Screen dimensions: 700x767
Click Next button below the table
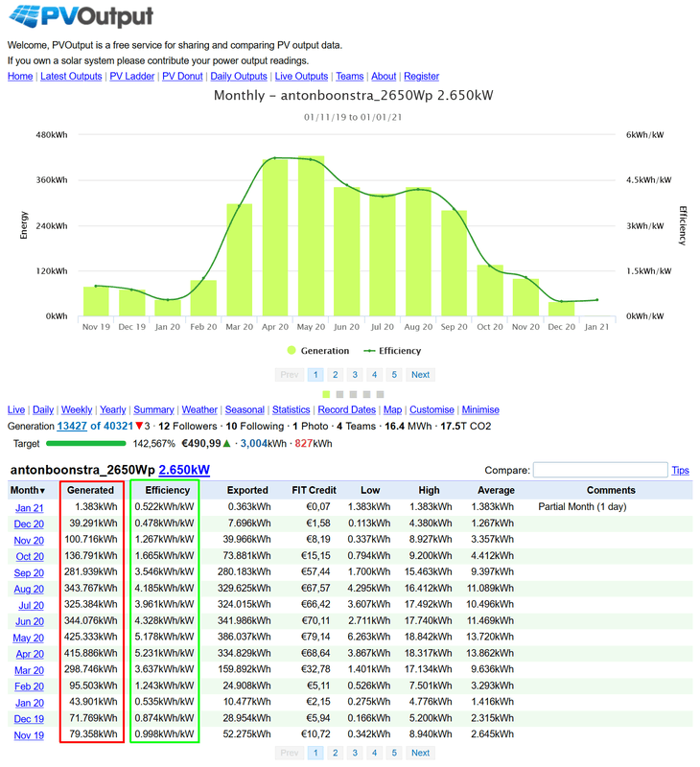420,753
